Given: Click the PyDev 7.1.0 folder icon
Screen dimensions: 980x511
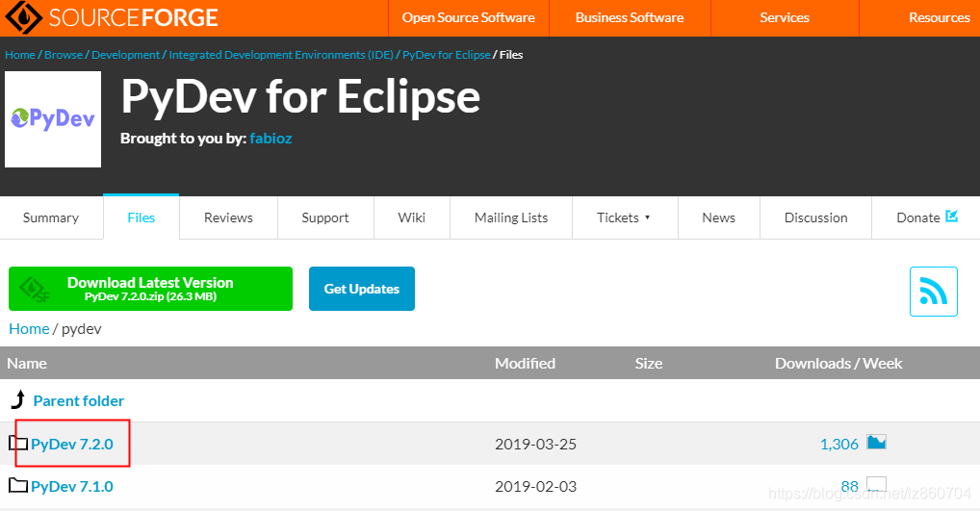Looking at the screenshot, I should click(18, 485).
